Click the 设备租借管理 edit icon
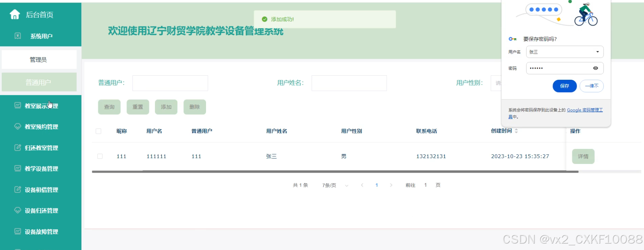The height and width of the screenshot is (250, 644). [18, 190]
